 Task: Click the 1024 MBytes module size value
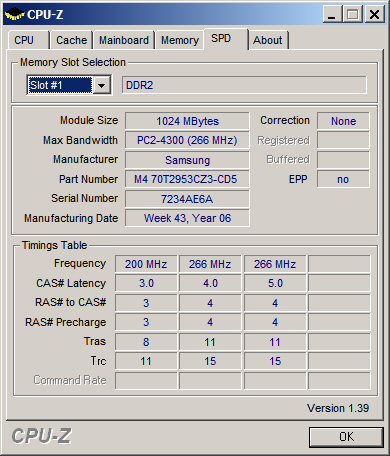187,121
